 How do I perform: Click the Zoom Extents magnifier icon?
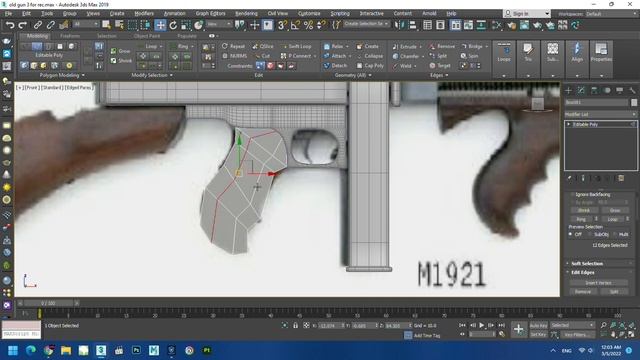[622, 325]
